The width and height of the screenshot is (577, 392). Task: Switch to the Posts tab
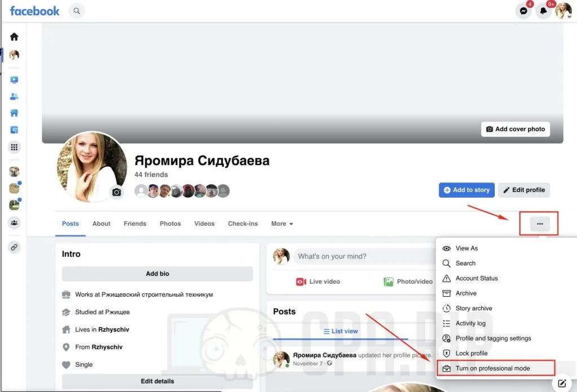click(x=70, y=224)
